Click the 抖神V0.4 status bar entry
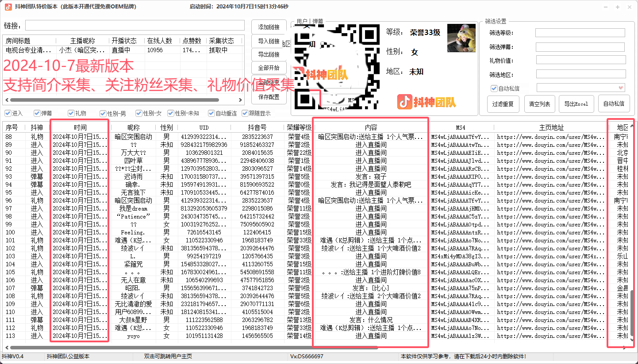This screenshot has width=638, height=364. click(x=13, y=356)
